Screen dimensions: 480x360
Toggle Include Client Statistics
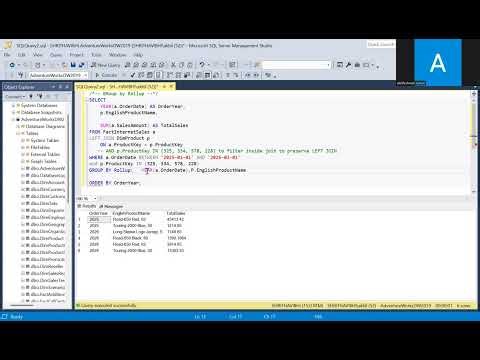(x=187, y=75)
